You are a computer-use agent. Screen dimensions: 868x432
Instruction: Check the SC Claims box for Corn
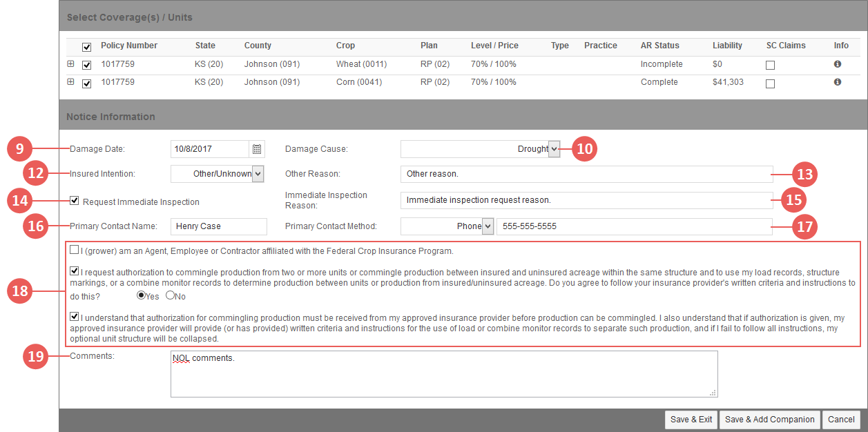click(771, 84)
